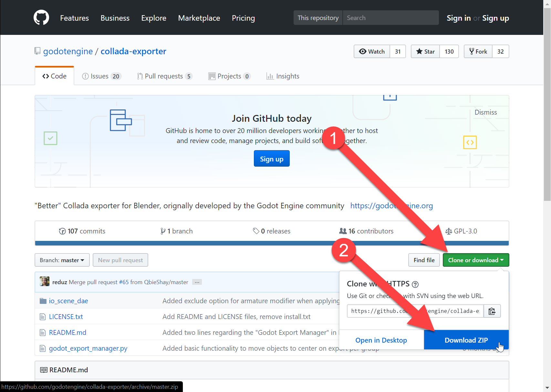This screenshot has height=392, width=551.
Task: Expand commit message ellipsis button
Action: pyautogui.click(x=197, y=282)
